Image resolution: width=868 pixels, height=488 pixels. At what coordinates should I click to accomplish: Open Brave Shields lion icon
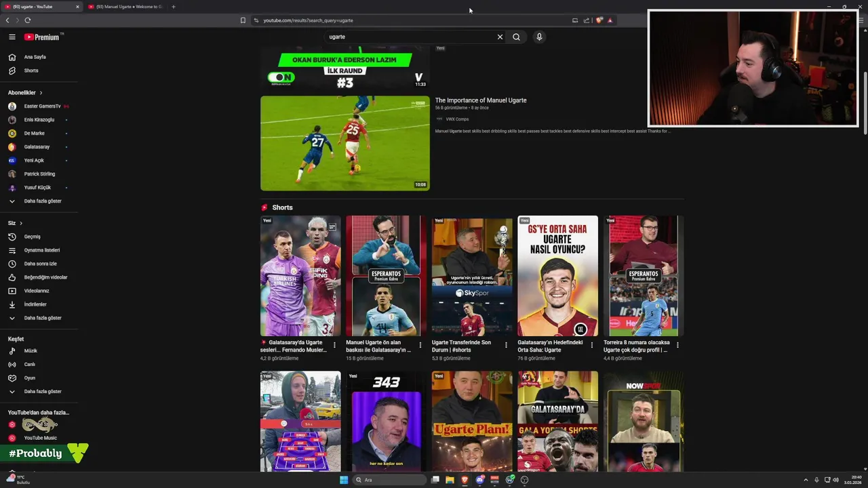[599, 20]
